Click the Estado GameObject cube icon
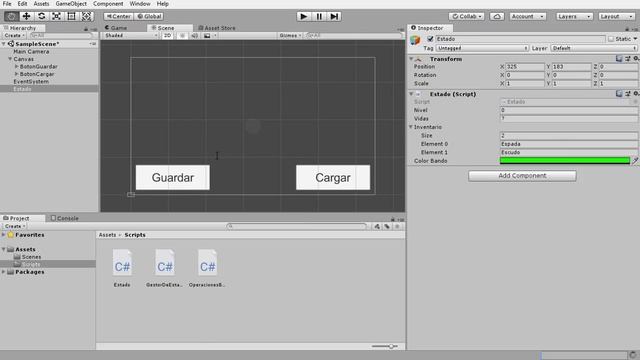The width and height of the screenshot is (640, 360). coord(416,40)
